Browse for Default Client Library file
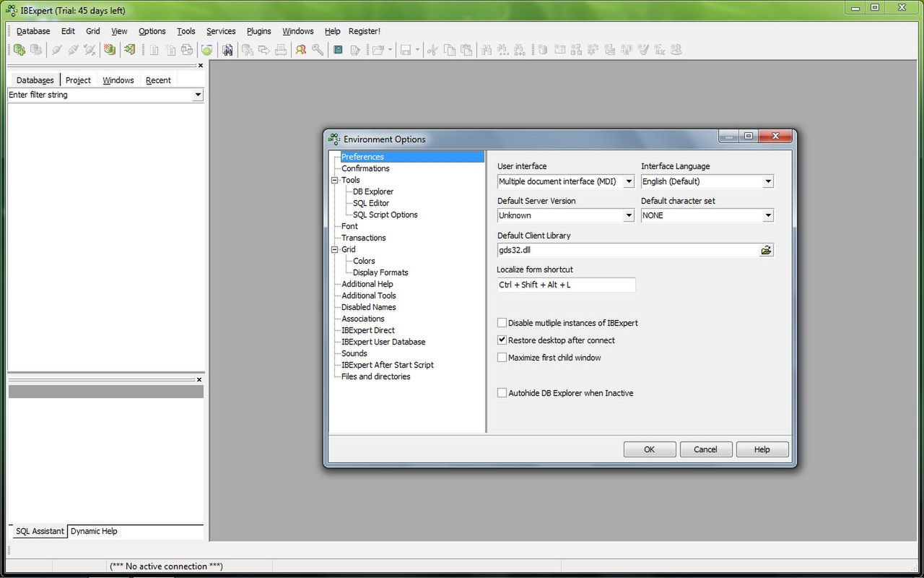The height and width of the screenshot is (578, 924). click(x=766, y=250)
